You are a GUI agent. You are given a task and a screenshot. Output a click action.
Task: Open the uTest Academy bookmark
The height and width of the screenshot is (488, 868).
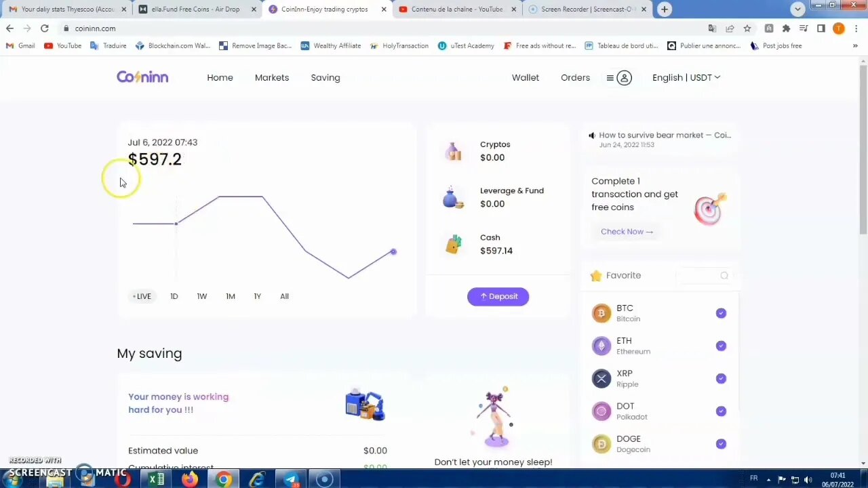[x=466, y=45]
